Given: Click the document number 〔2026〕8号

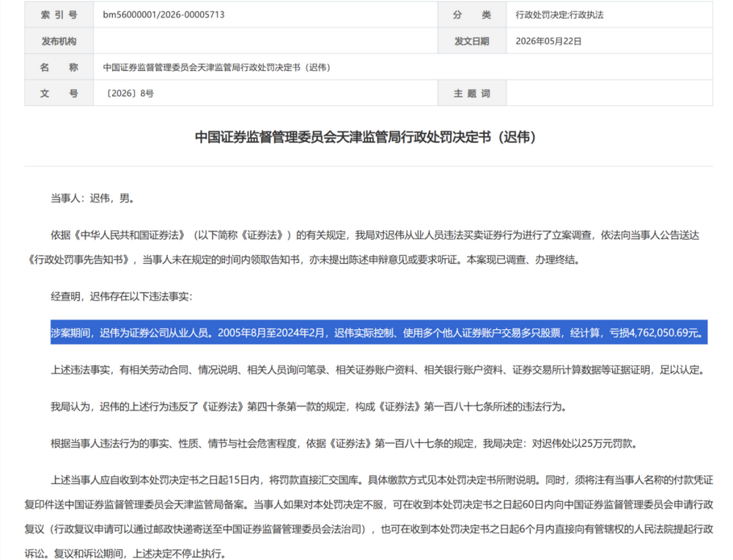Looking at the screenshot, I should click(x=128, y=94).
